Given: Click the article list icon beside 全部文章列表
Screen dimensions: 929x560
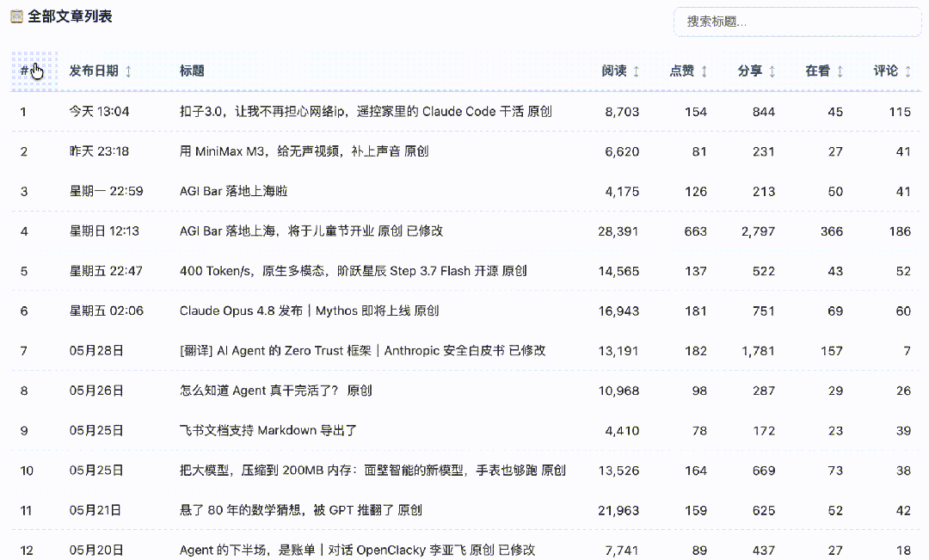Looking at the screenshot, I should click(17, 16).
